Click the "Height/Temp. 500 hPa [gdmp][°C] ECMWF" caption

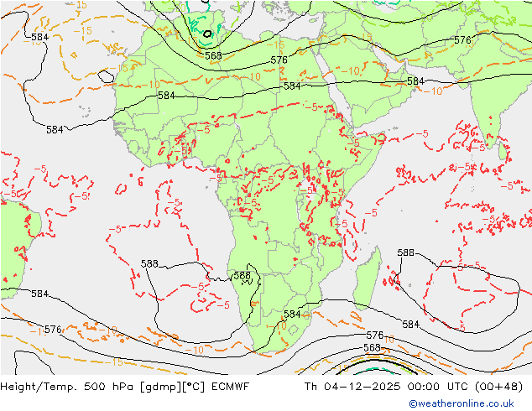pyautogui.click(x=125, y=386)
